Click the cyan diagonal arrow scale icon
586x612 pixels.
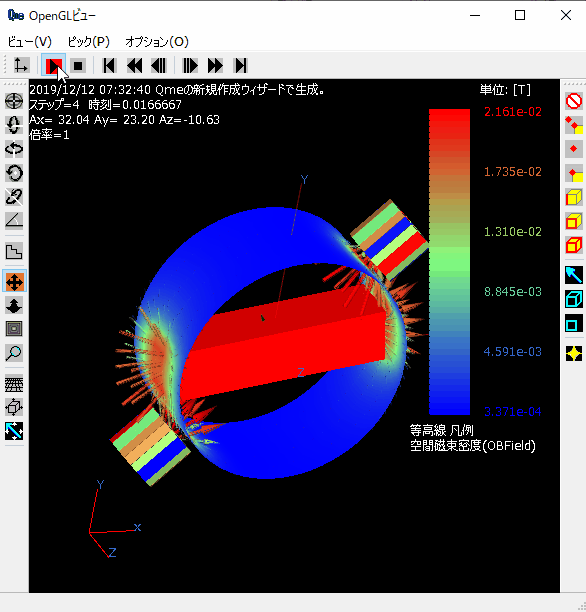coord(14,431)
